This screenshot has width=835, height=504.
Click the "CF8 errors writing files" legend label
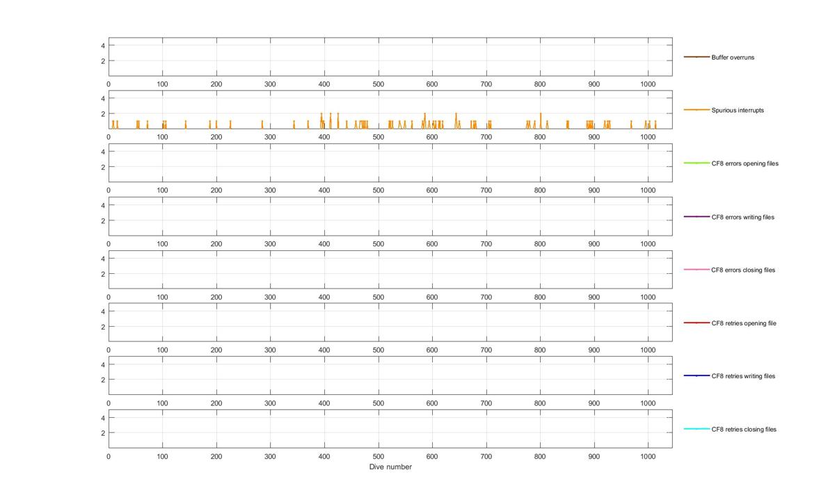click(742, 217)
